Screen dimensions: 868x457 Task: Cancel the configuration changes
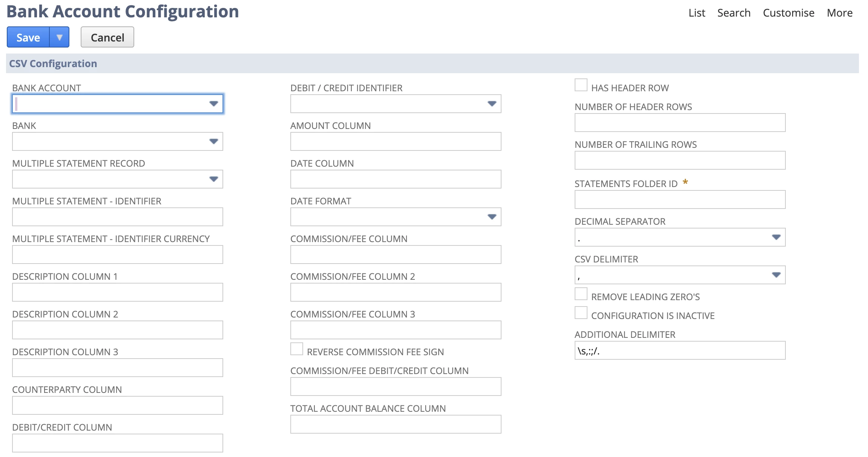107,37
